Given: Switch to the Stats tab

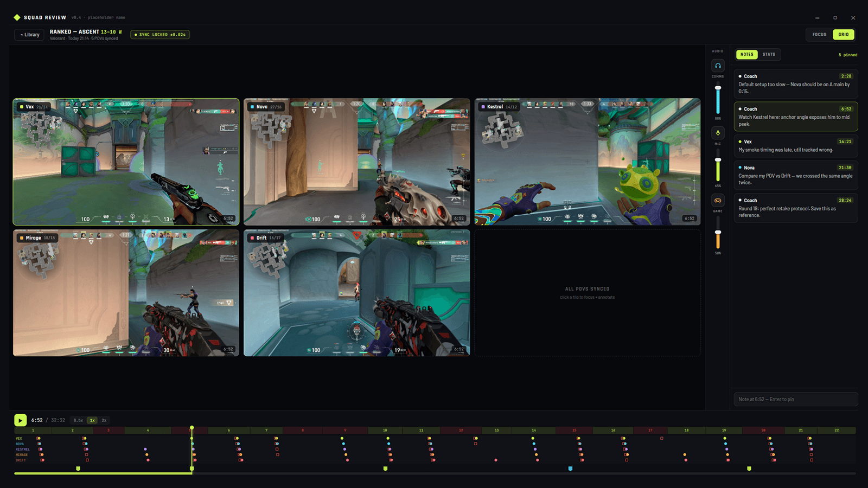Looking at the screenshot, I should click(769, 54).
